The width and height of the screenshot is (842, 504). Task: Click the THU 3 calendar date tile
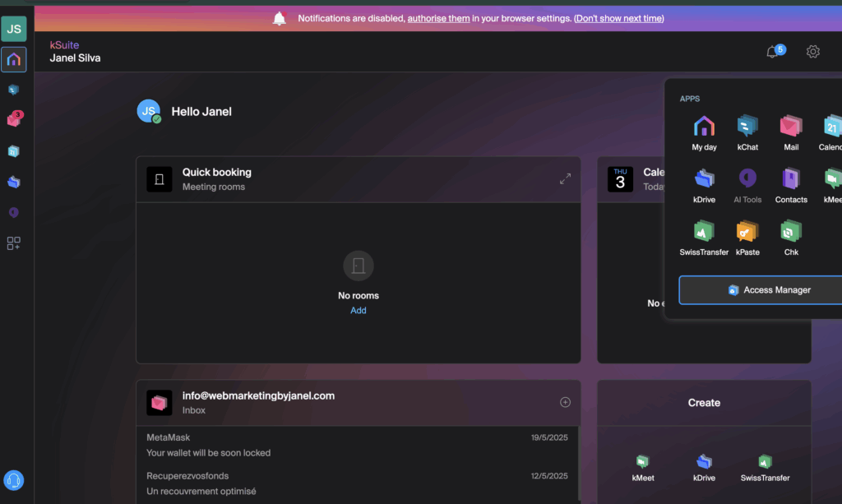point(620,179)
